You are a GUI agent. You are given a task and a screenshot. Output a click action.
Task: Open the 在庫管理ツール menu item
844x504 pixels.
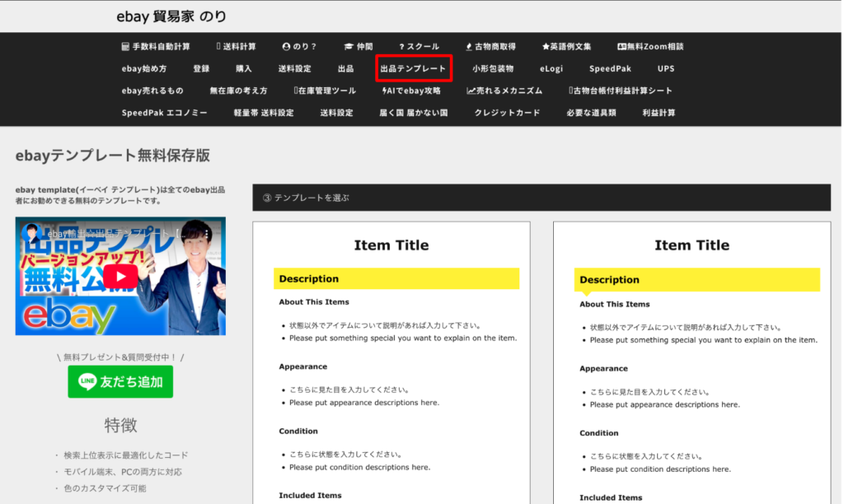(325, 91)
